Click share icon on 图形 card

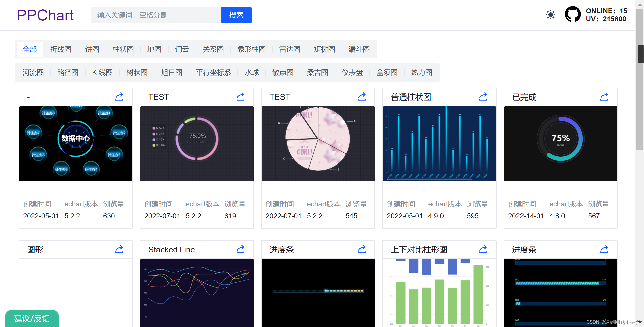click(x=119, y=250)
